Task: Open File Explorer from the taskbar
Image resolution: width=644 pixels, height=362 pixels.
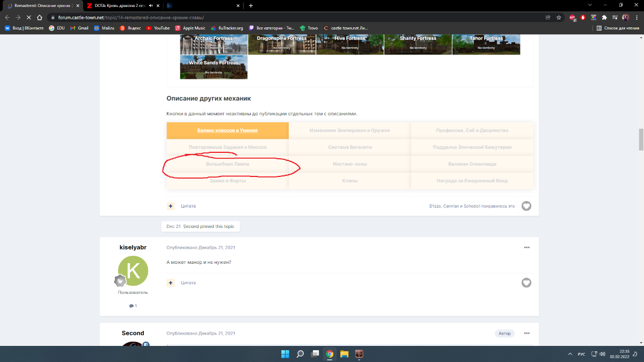Action: coord(344,354)
